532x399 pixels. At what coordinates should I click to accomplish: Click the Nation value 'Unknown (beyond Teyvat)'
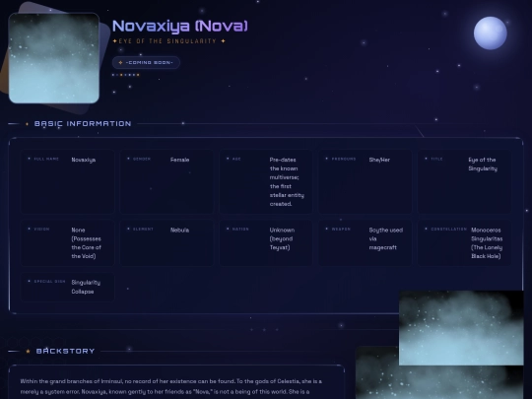[x=282, y=238]
